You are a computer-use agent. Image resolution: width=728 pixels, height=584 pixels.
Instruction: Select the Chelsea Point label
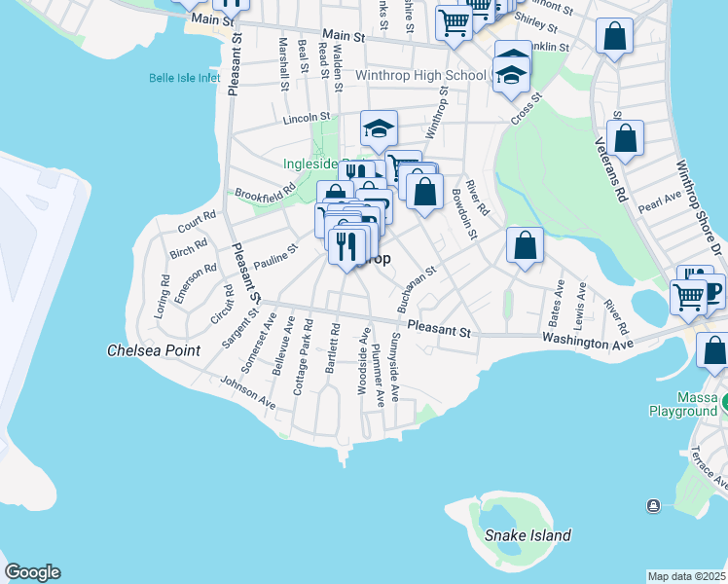tap(154, 350)
